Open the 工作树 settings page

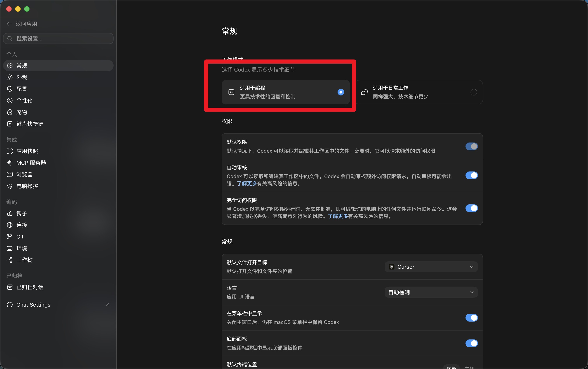(58, 260)
